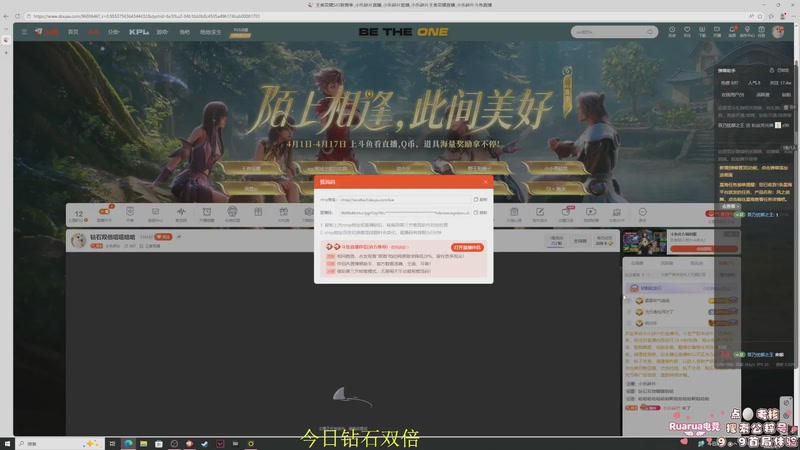The height and width of the screenshot is (450, 800).
Task: Open File Explorer from the taskbar
Action: click(143, 443)
